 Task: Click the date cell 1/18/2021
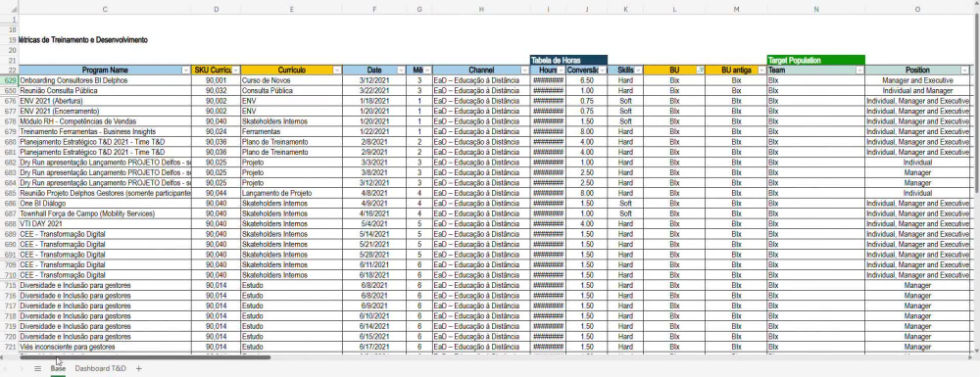(x=374, y=101)
